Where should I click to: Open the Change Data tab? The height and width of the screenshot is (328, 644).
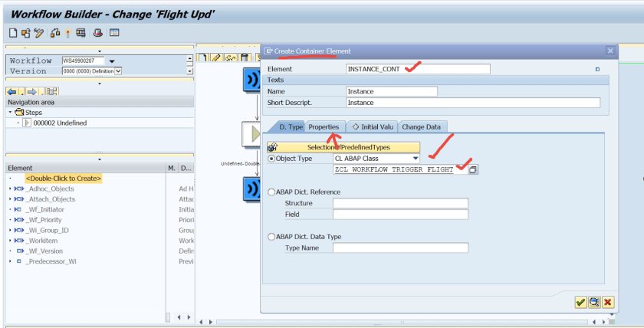[x=422, y=127]
